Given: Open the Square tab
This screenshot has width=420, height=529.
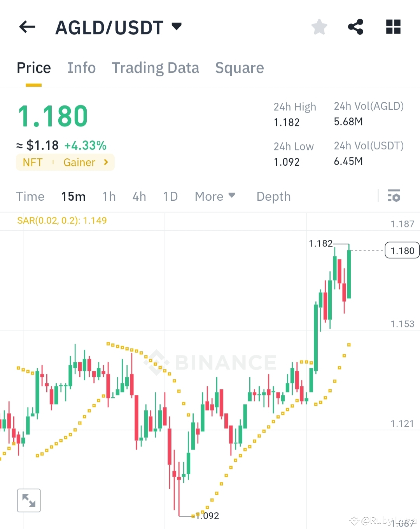Looking at the screenshot, I should [240, 68].
